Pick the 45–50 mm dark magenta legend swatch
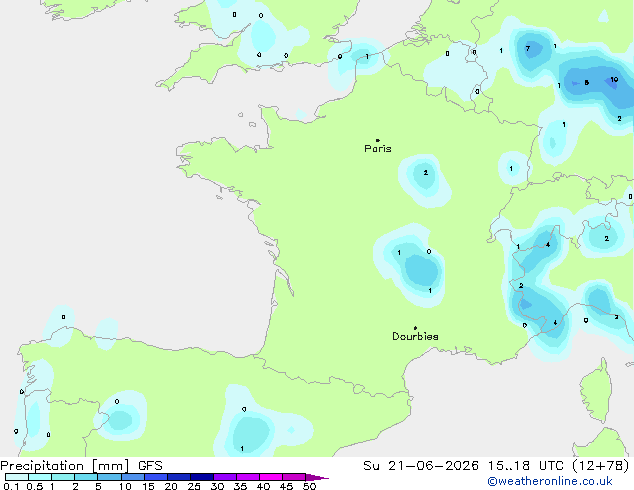 (x=294, y=477)
